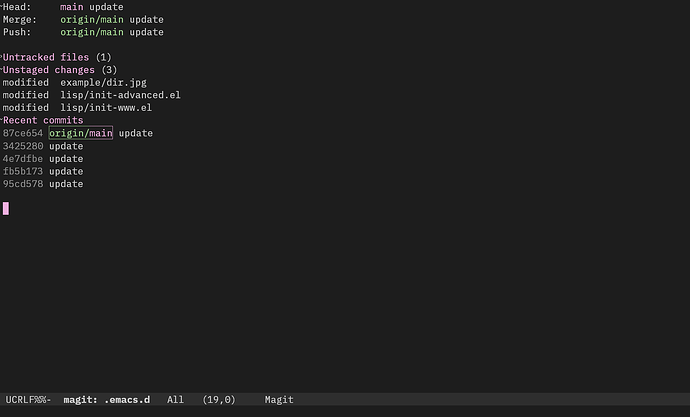Viewport: 690px width, 417px height.
Task: Click origin/main on the Push line
Action: click(x=92, y=32)
